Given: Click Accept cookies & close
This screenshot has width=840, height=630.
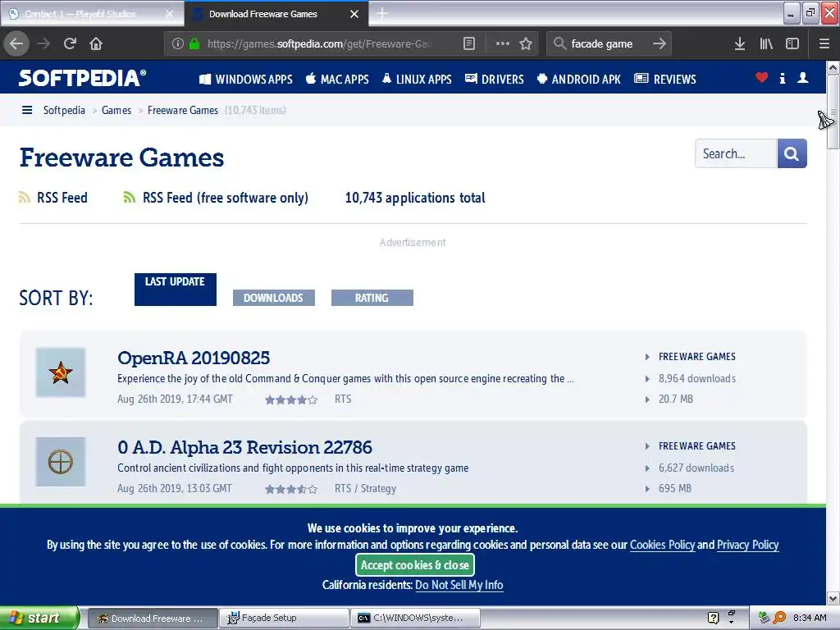Looking at the screenshot, I should 414,564.
